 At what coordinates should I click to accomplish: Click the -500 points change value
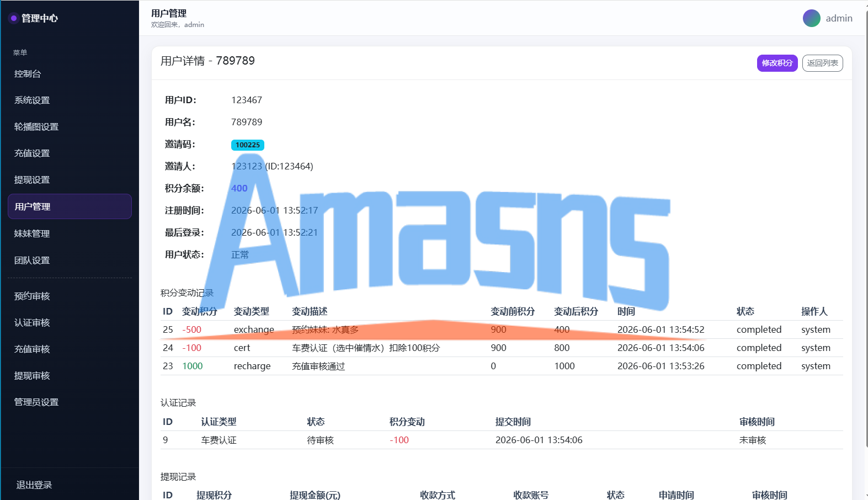[192, 329]
